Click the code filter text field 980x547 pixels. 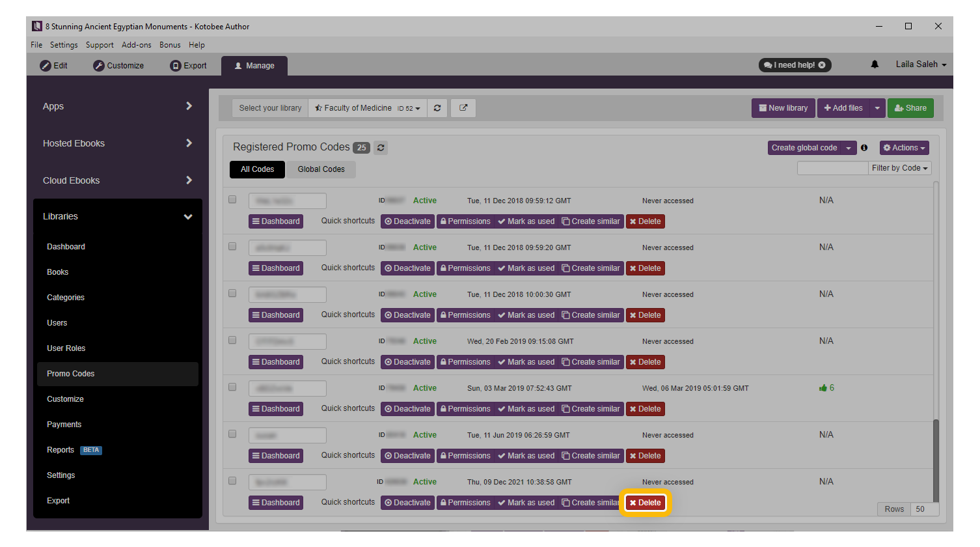833,168
